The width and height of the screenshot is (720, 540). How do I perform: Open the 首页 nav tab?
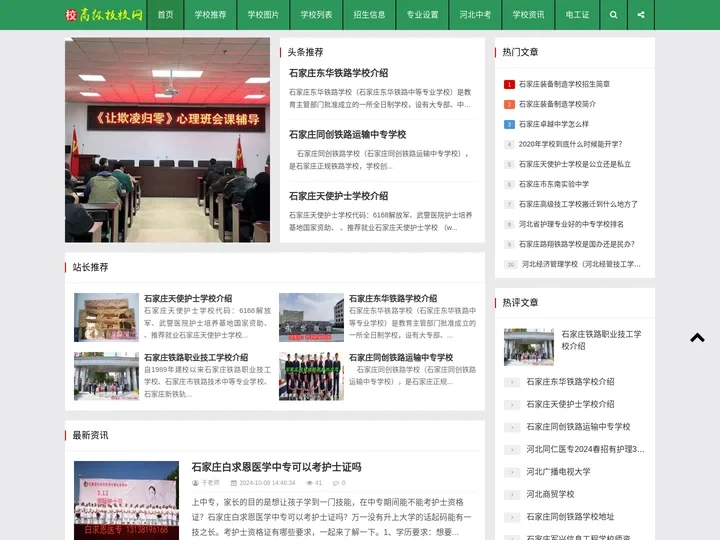(165, 15)
